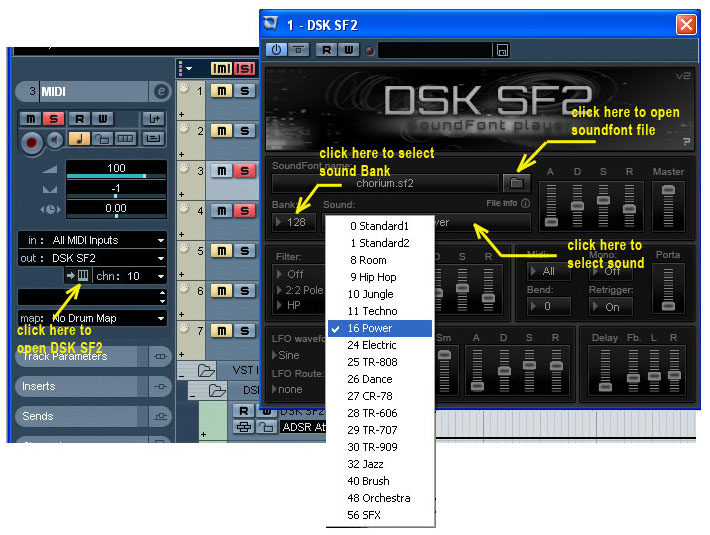This screenshot has height=535, width=710.
Task: Enable Write automation in DSK SF2 toolbar
Action: pyautogui.click(x=348, y=50)
